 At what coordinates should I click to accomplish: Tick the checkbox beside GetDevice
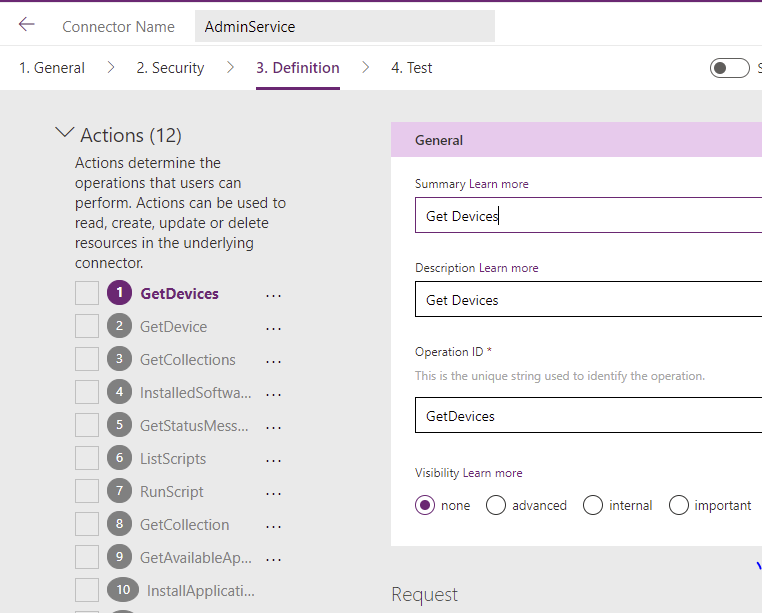87,326
